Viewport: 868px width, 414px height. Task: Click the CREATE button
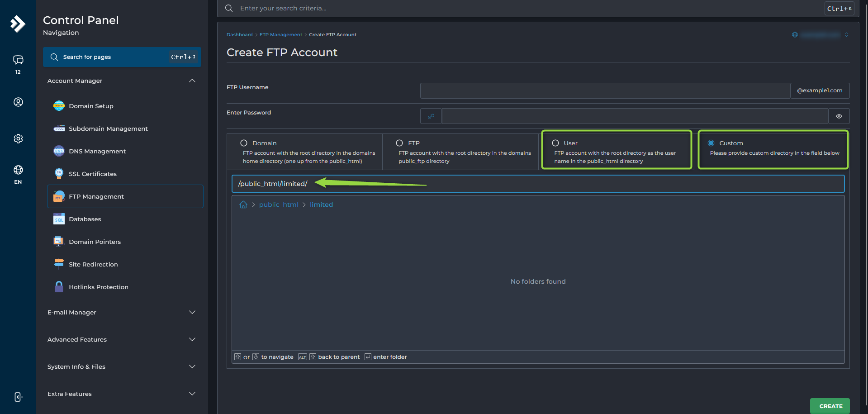coord(830,406)
